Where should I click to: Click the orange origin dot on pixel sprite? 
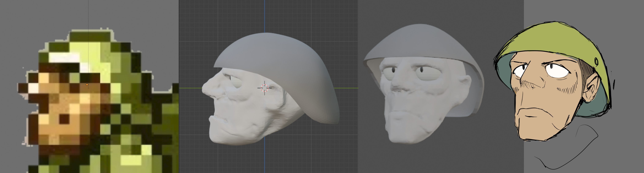[x=87, y=85]
